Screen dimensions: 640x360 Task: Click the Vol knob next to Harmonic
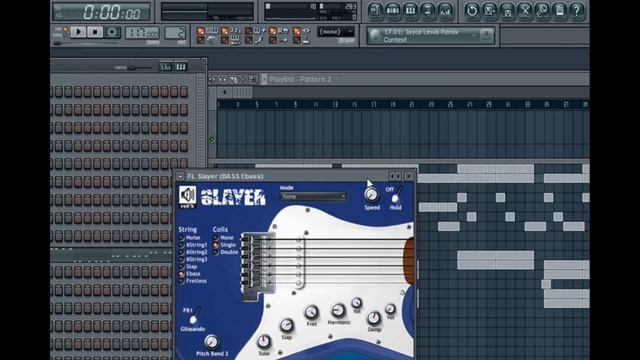click(x=357, y=302)
